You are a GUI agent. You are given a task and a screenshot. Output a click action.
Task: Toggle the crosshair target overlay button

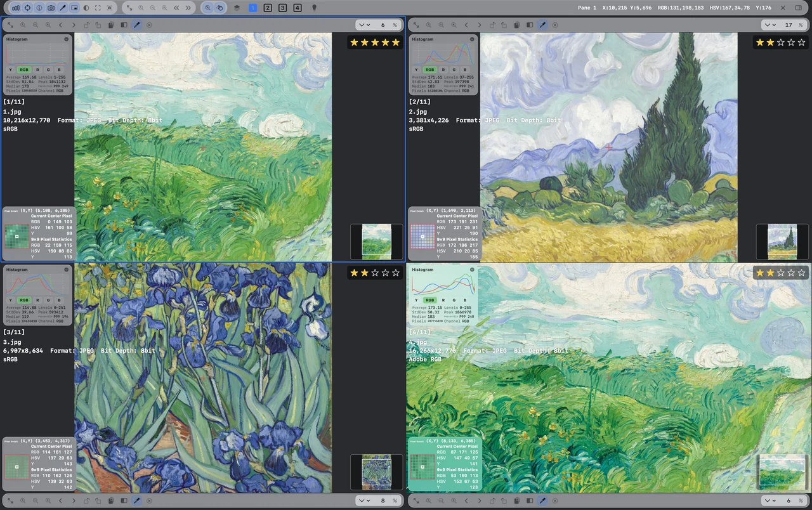coord(27,8)
